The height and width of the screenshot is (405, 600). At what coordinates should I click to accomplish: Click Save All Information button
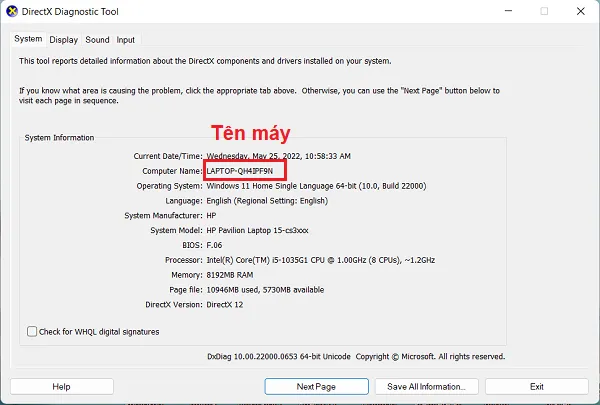pyautogui.click(x=426, y=386)
